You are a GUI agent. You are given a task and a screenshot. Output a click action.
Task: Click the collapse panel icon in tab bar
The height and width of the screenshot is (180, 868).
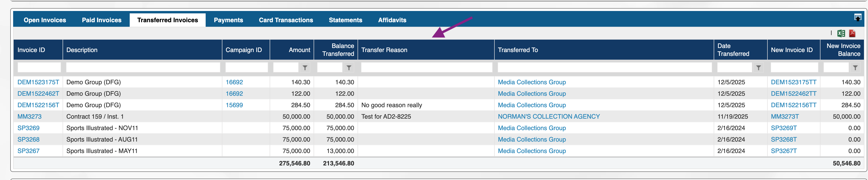pos(857,17)
